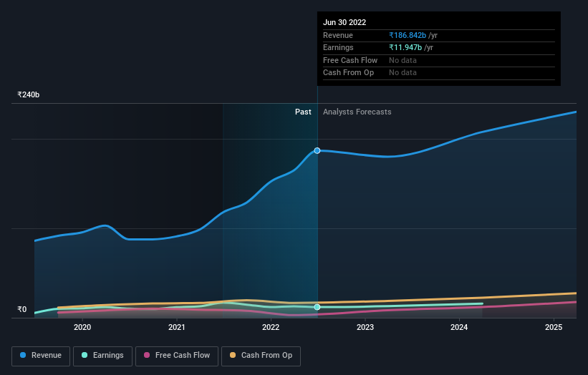Click the Earnings tooltip row label
Screen dimensions: 588x375
click(338, 47)
